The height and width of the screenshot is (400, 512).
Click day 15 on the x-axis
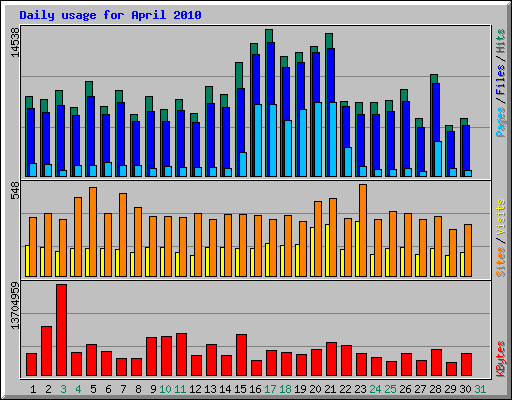[x=240, y=389]
